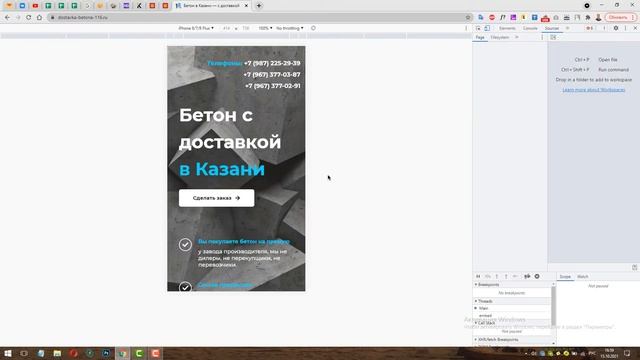This screenshot has width=640, height=360.
Task: Show more DevTools panels chevron
Action: point(567,28)
